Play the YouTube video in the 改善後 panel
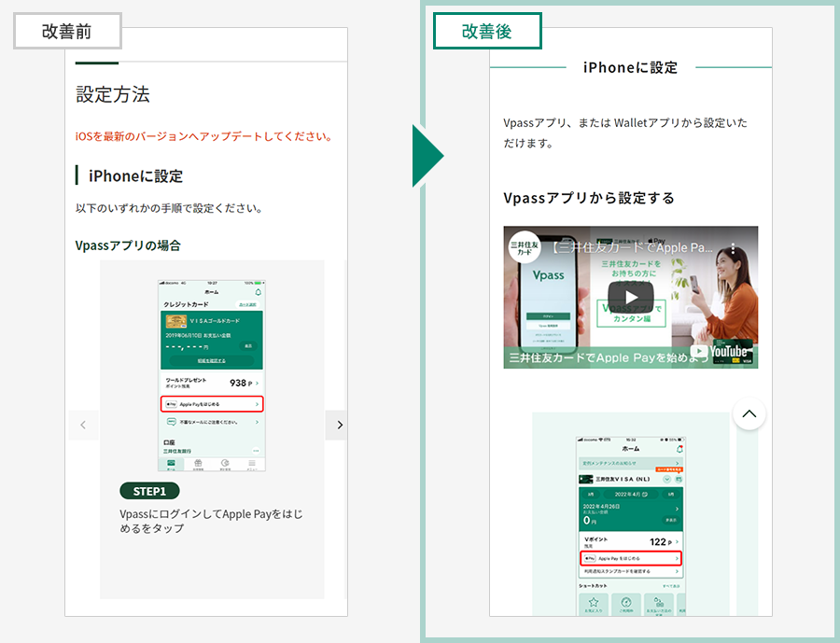Image resolution: width=840 pixels, height=643 pixels. pos(631,297)
